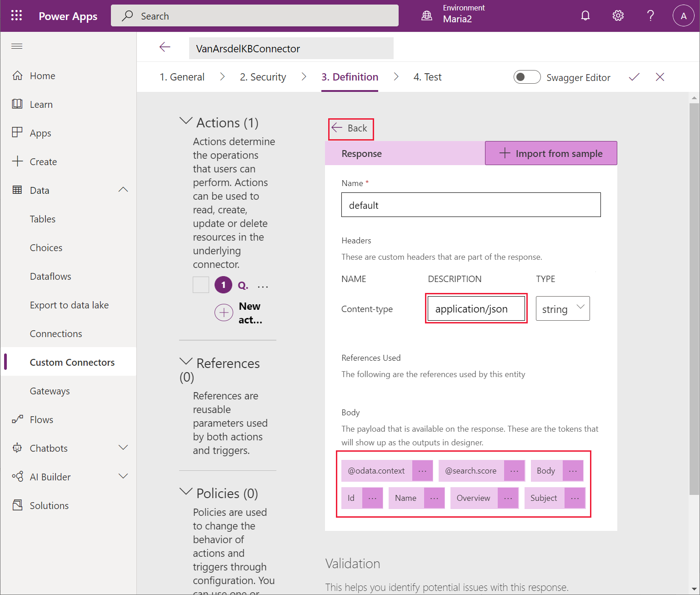Open Choices in the sidebar

46,247
